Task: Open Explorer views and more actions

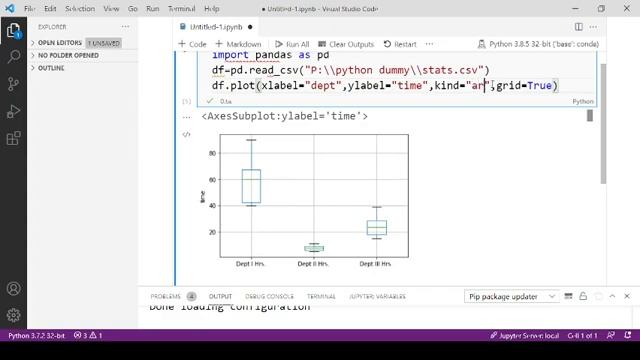Action: [125, 27]
